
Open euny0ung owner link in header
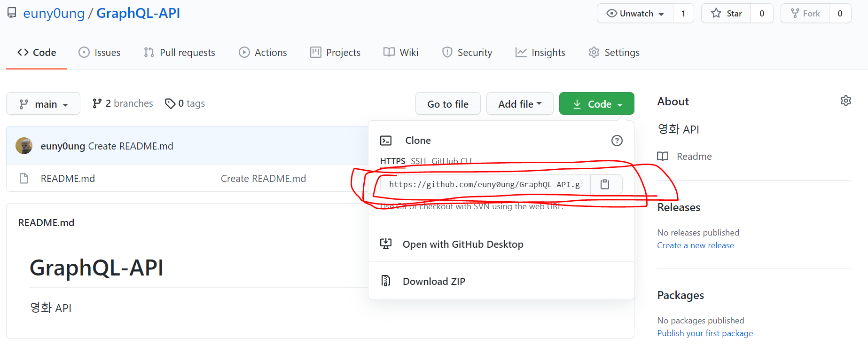click(x=54, y=13)
